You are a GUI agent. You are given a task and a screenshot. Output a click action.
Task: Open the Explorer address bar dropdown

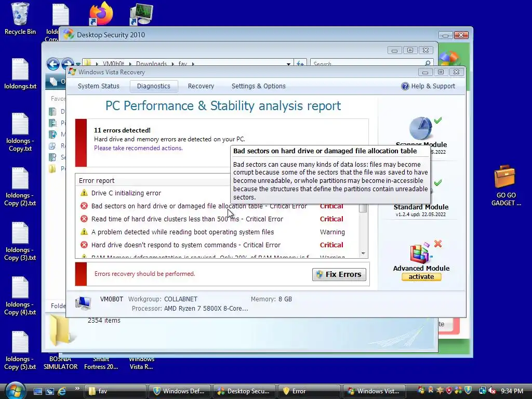click(x=288, y=64)
